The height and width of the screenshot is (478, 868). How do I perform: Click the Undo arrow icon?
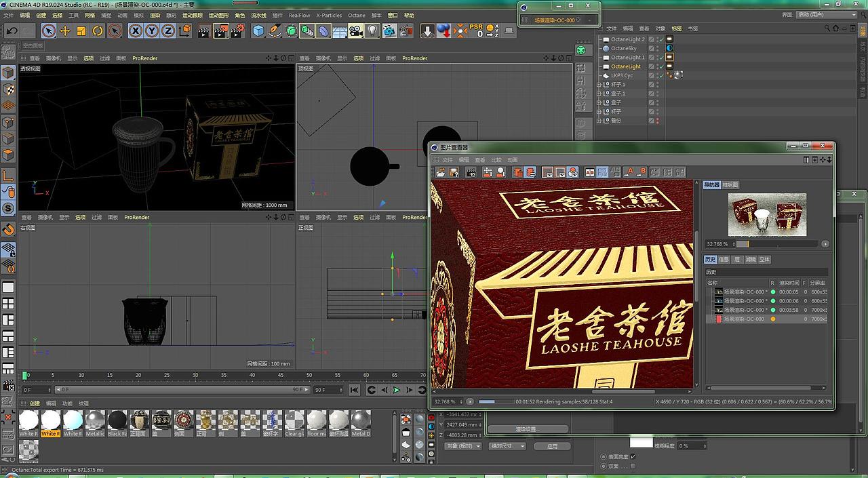point(12,31)
